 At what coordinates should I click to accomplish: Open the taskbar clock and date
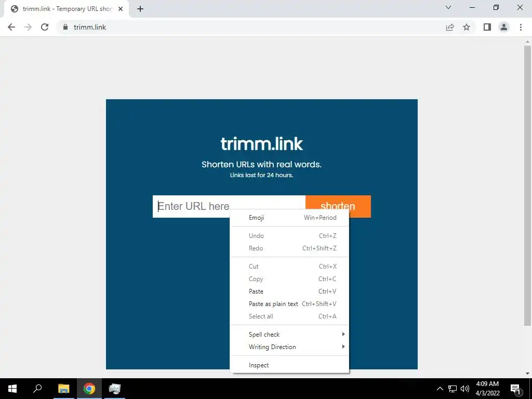click(x=487, y=389)
